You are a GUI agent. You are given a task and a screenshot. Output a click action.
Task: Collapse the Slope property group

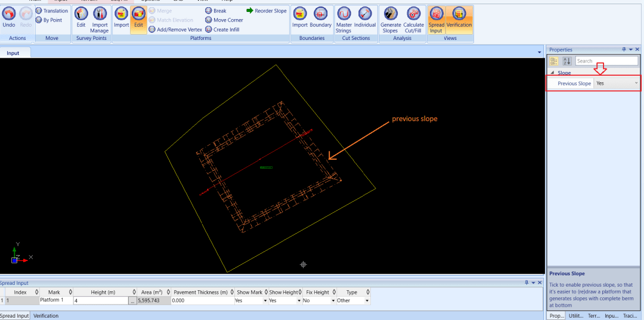[x=552, y=73]
